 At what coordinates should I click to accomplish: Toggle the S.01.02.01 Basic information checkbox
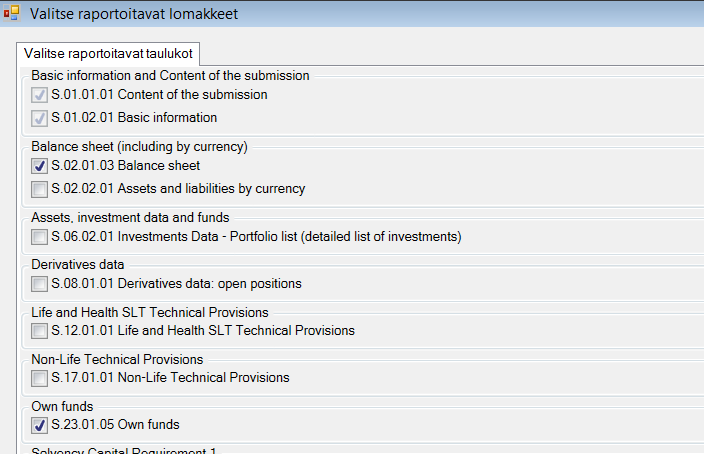pyautogui.click(x=40, y=118)
